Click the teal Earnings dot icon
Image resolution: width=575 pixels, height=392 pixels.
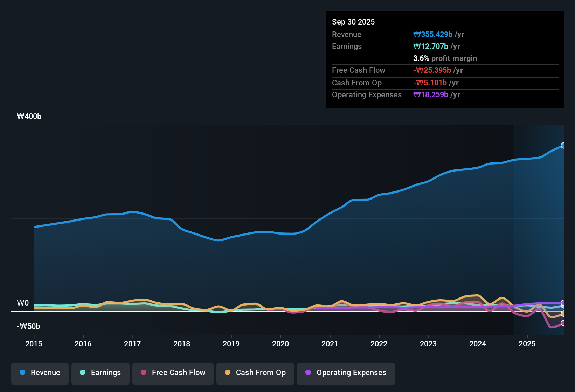coord(82,373)
